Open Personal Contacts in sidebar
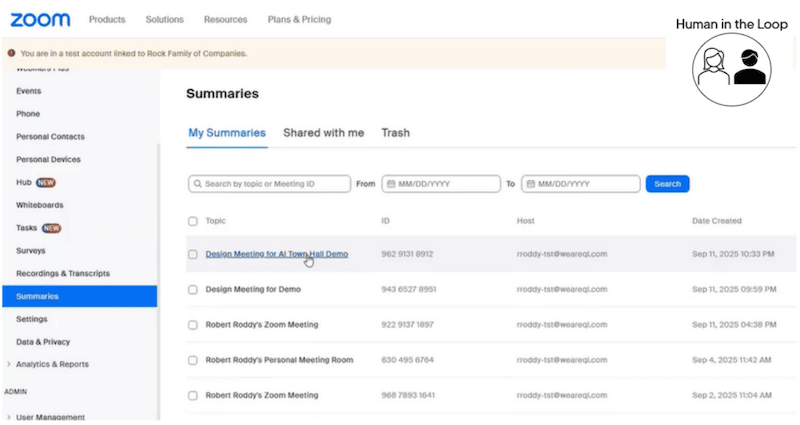Image resolution: width=800 pixels, height=425 pixels. pos(51,137)
